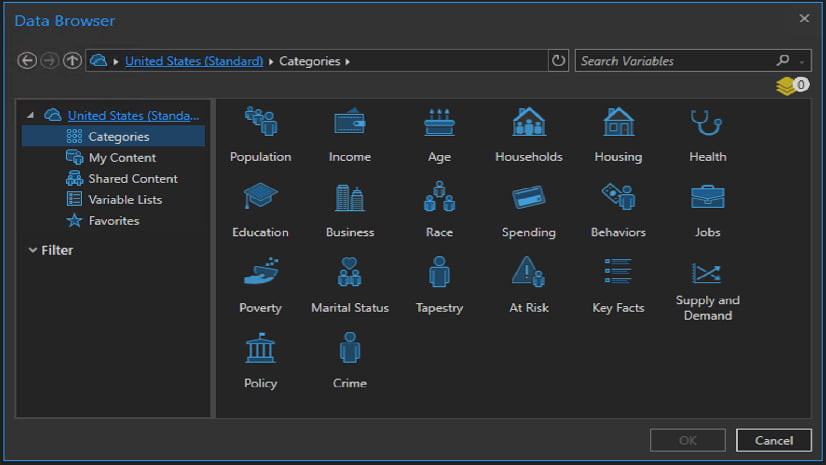Open the Health stethoscope category
Viewport: 826px width, 465px height.
pos(707,123)
